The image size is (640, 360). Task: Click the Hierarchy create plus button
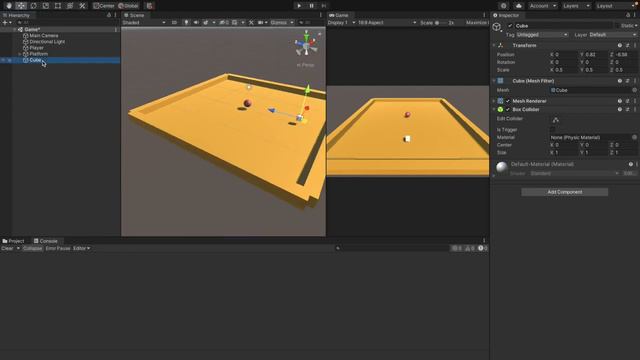[6, 22]
